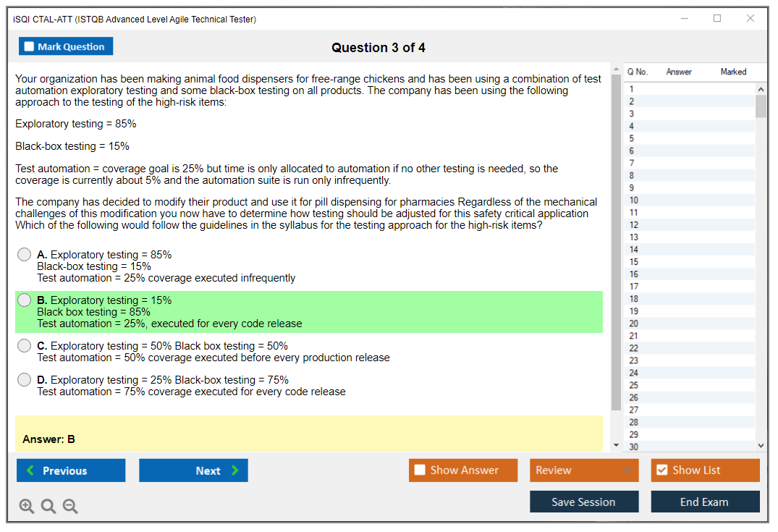Advance with the Next button
This screenshot has width=778, height=532.
193,470
